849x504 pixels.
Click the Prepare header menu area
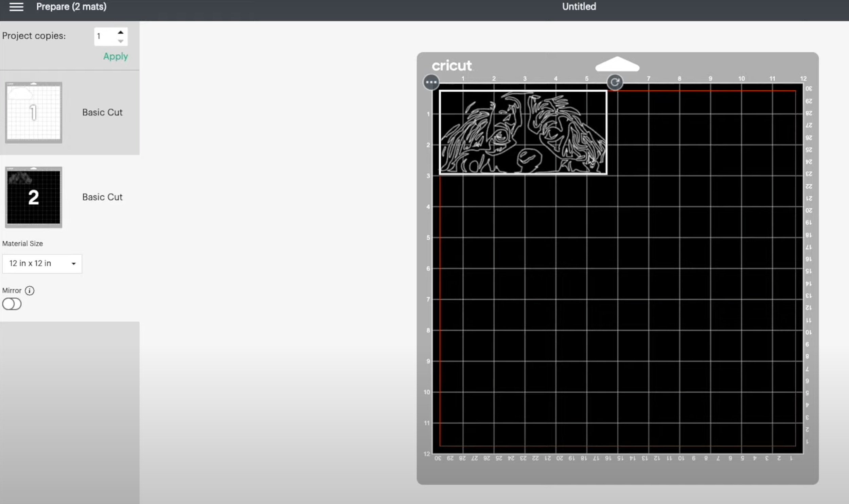tap(71, 7)
